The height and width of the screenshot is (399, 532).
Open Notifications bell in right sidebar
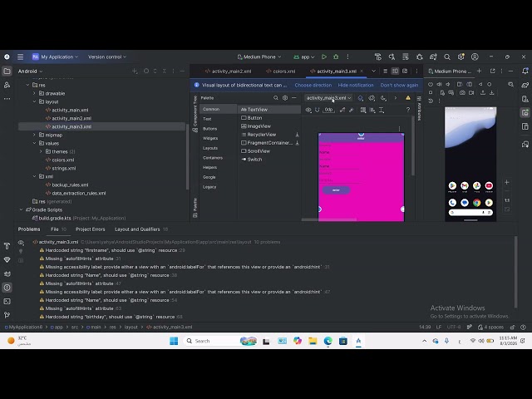click(x=525, y=71)
